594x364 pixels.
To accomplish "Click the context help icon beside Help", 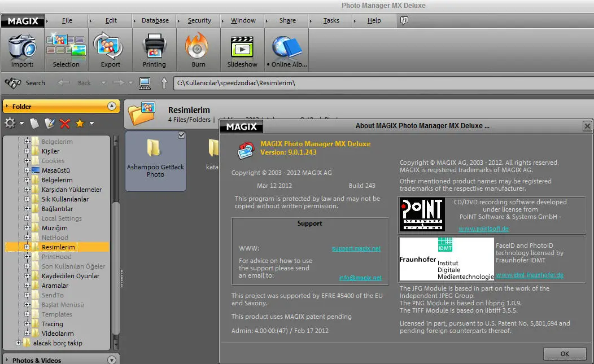I will pos(404,20).
